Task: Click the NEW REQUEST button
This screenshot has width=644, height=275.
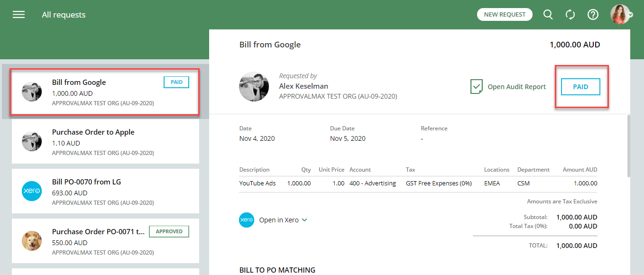Action: 505,15
